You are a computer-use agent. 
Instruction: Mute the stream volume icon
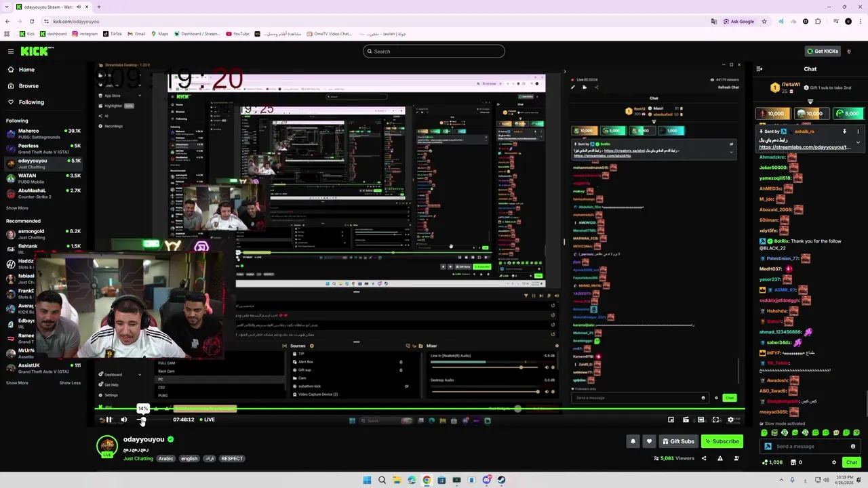123,420
